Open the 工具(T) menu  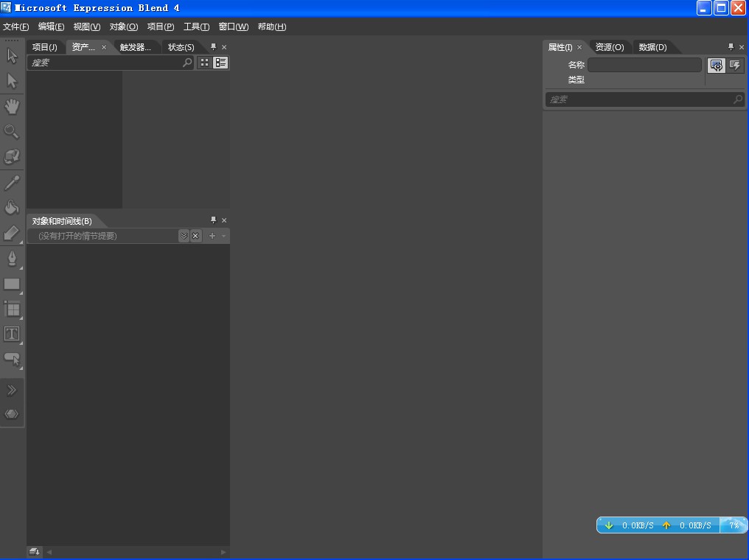click(x=196, y=27)
